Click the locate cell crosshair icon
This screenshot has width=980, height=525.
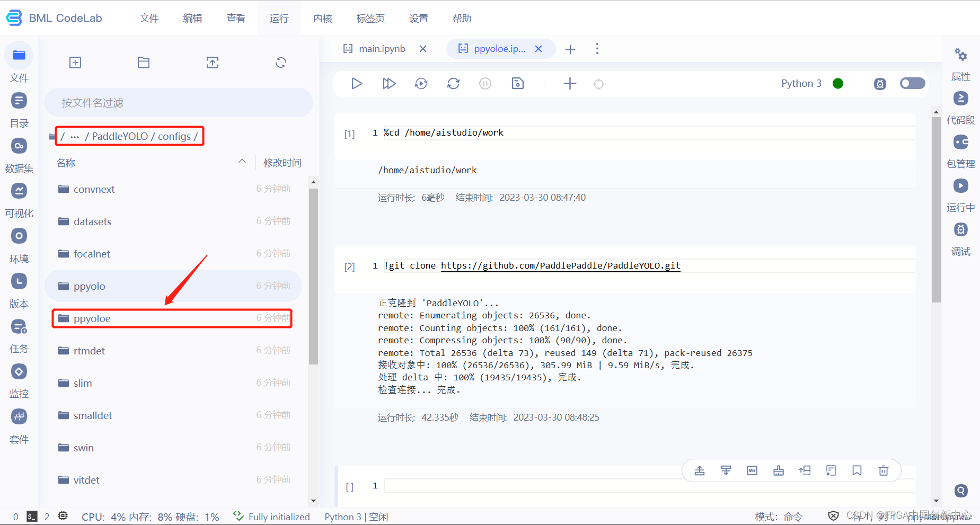599,84
